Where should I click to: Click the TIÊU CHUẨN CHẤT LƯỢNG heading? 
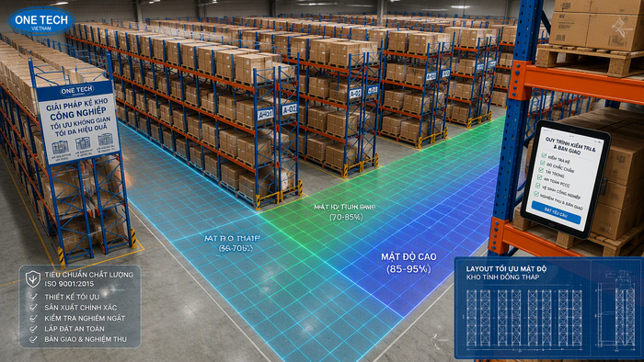point(89,275)
